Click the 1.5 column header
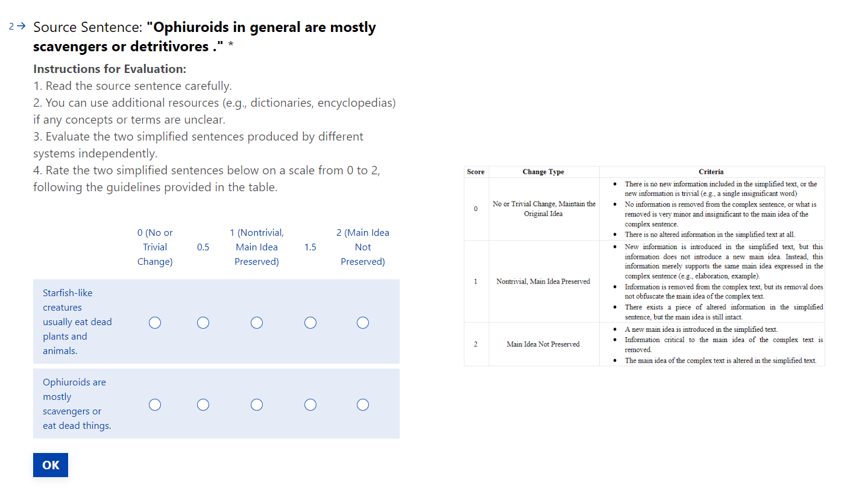Viewport: 868px width, 494px height. point(310,247)
